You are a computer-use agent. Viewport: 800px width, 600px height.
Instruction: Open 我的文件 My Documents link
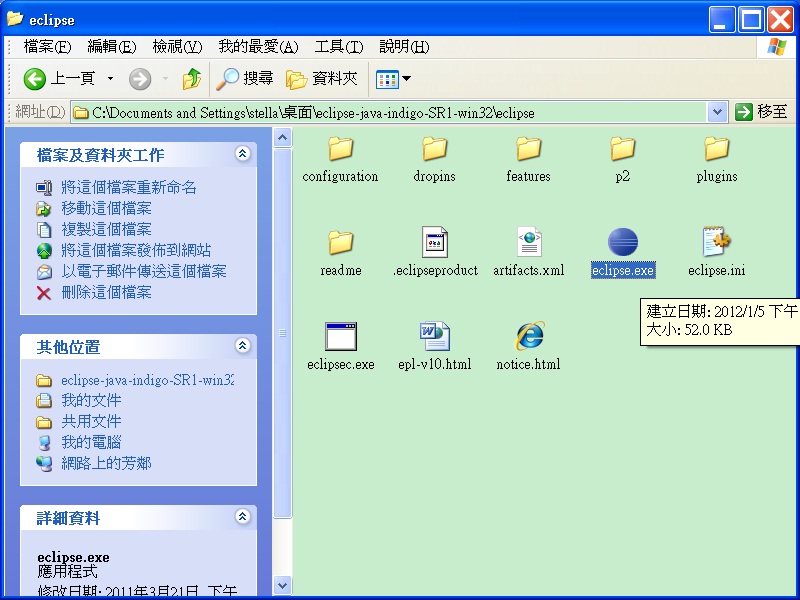click(91, 401)
